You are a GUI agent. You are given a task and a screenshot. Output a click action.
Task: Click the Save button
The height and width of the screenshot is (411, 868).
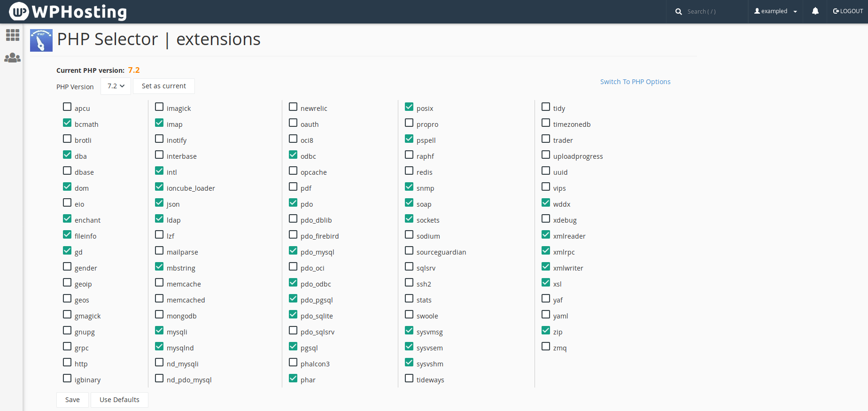coord(72,400)
